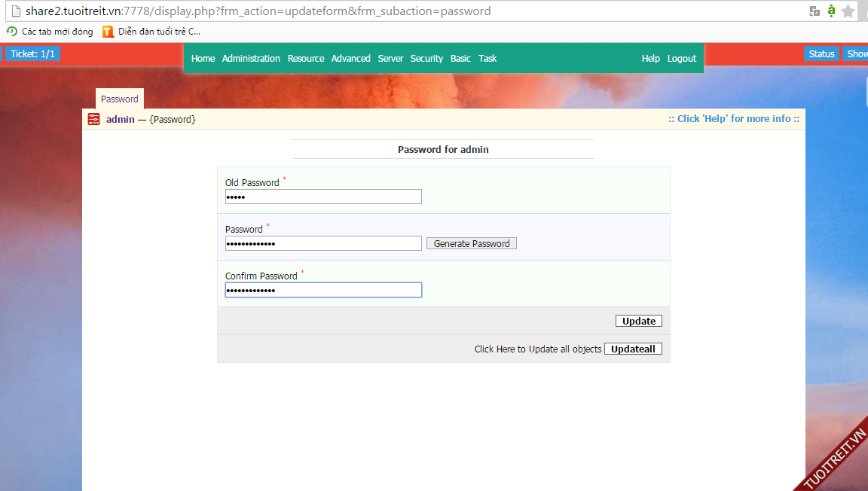Viewport: 868px width, 491px height.
Task: Open the Security menu
Action: pyautogui.click(x=426, y=59)
